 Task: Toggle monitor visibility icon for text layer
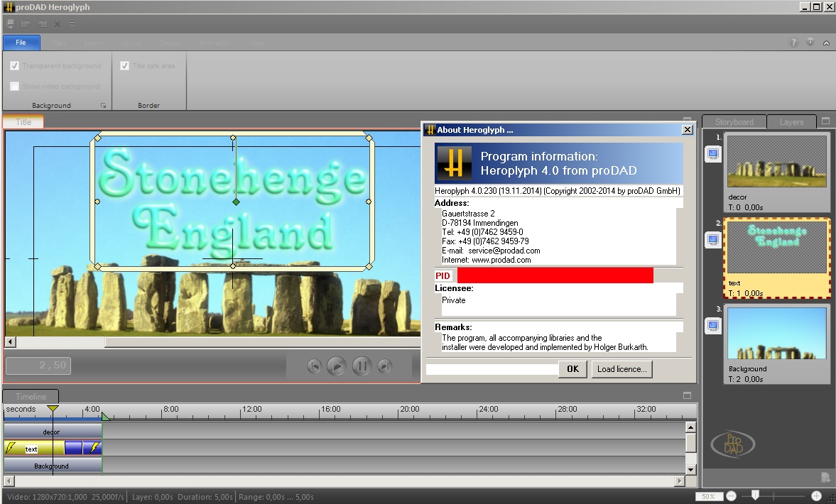pos(713,240)
